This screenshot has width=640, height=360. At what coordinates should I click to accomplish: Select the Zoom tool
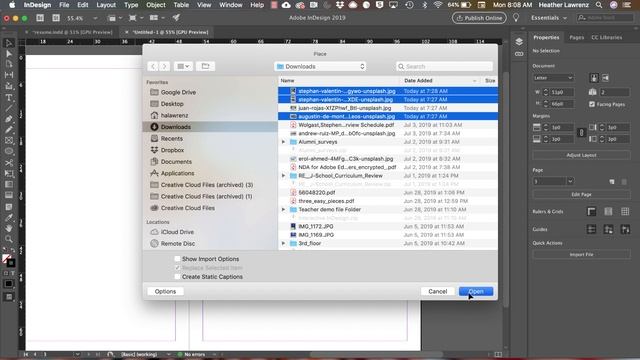pos(9,239)
